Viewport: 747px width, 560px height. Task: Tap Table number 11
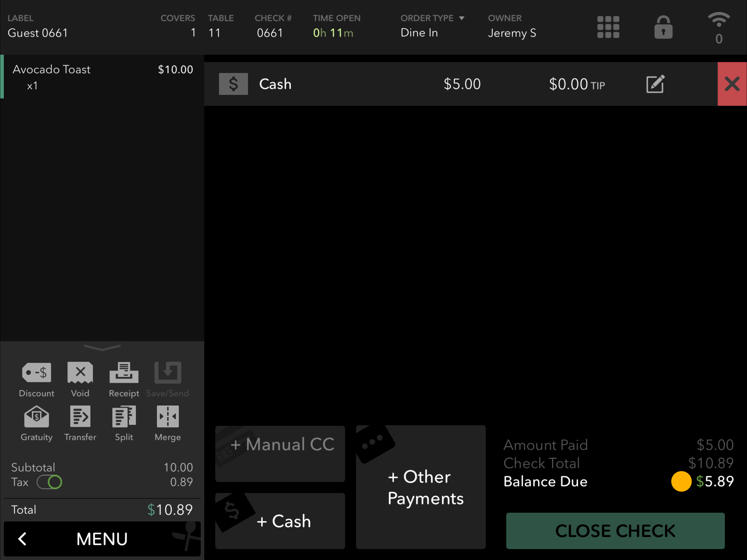[x=214, y=33]
